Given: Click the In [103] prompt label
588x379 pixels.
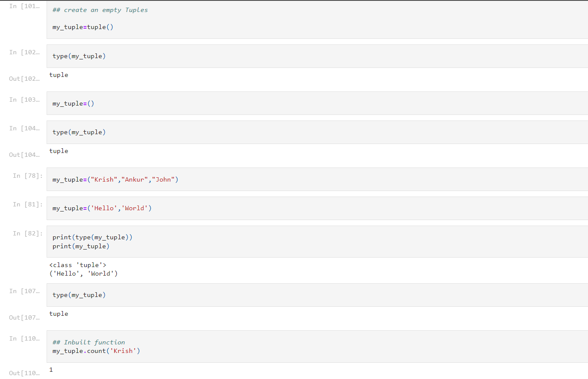Looking at the screenshot, I should 24,100.
